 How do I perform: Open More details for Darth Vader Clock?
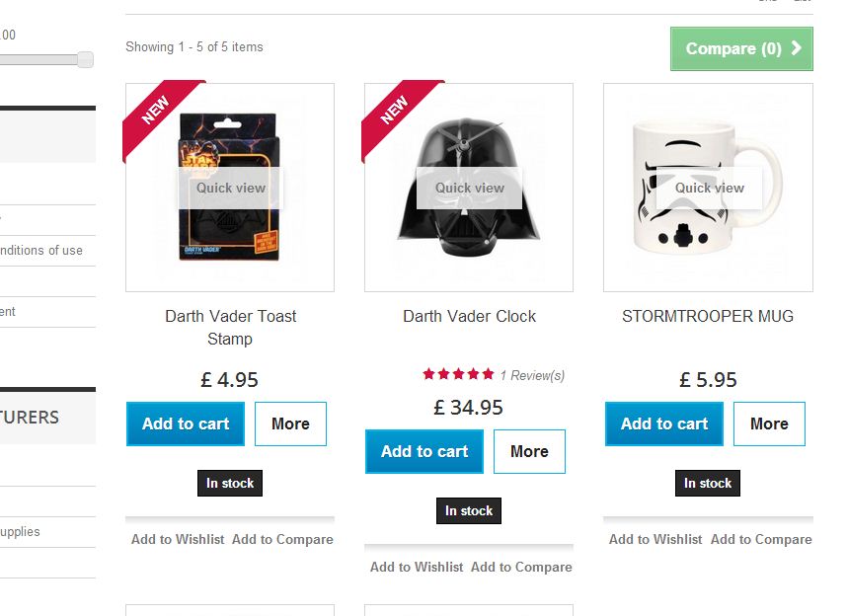[x=529, y=451]
